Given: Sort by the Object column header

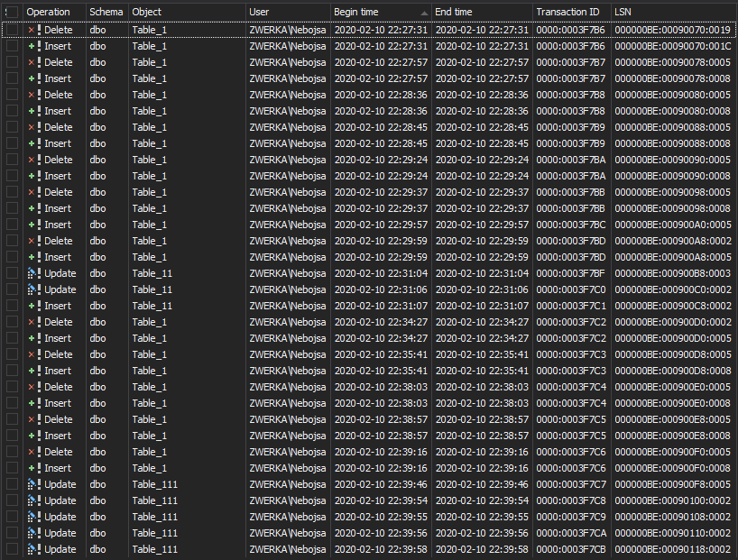Looking at the screenshot, I should click(x=187, y=13).
